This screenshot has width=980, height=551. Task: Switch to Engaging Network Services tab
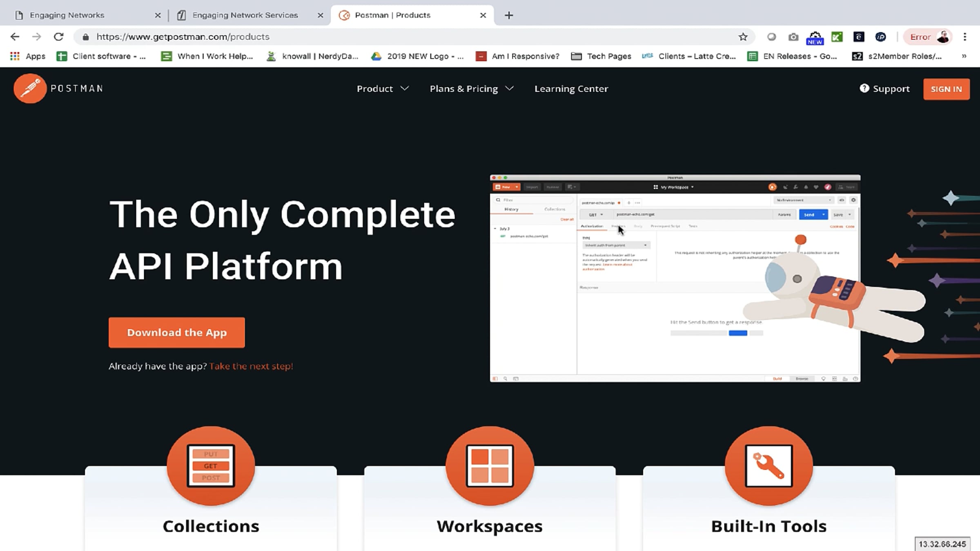[245, 15]
